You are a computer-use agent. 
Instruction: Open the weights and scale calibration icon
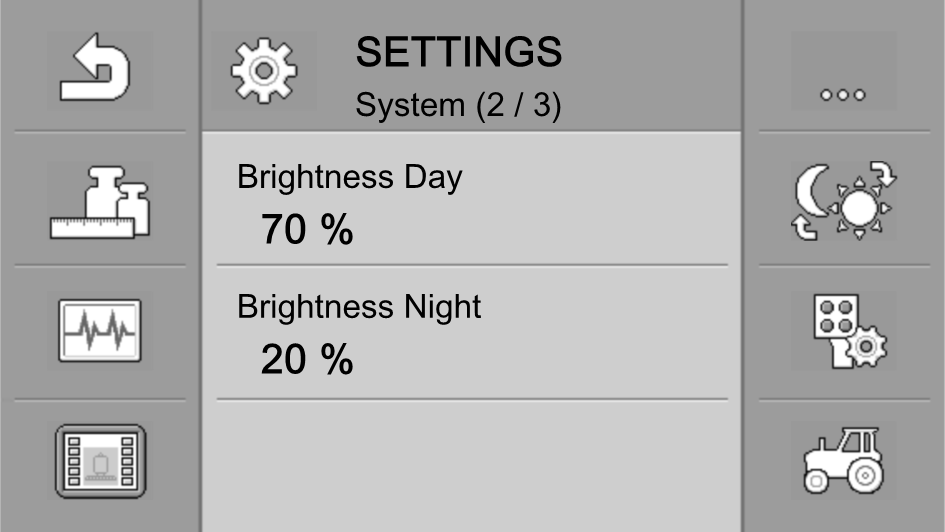(x=99, y=202)
